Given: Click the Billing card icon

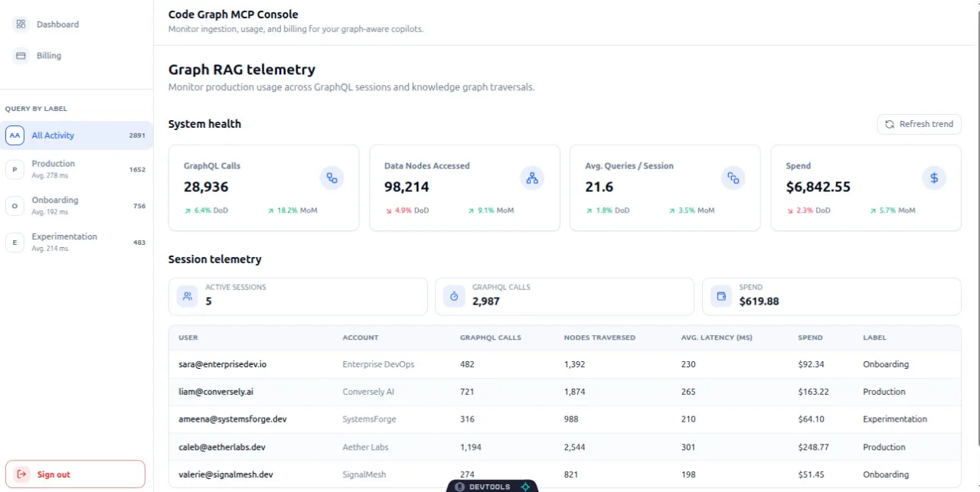Looking at the screenshot, I should click(21, 56).
